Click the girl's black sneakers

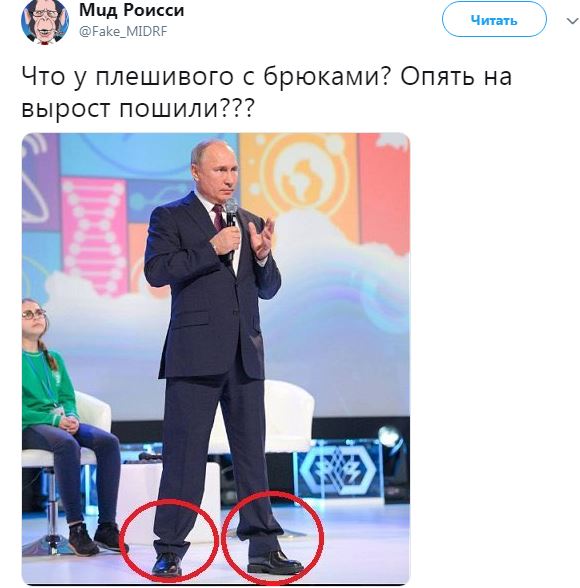(x=94, y=538)
